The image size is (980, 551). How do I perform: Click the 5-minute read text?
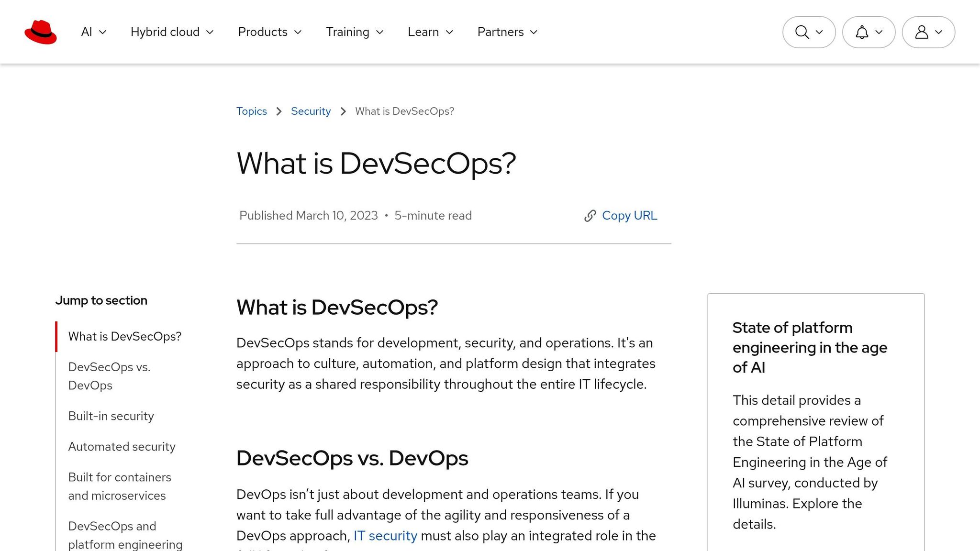(x=433, y=216)
